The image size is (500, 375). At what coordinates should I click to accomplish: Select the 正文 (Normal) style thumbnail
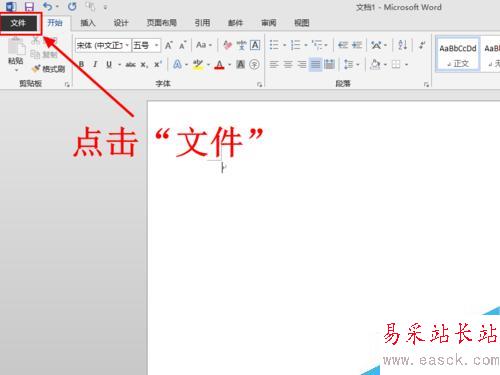[458, 55]
